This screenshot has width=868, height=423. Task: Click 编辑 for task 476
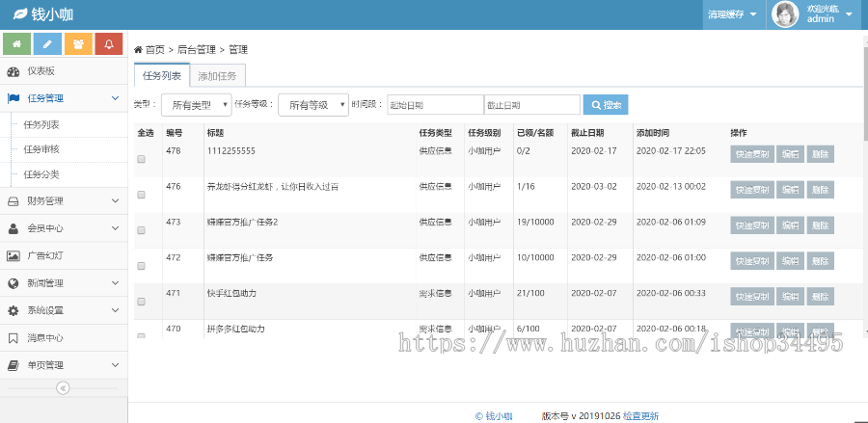[x=791, y=190]
